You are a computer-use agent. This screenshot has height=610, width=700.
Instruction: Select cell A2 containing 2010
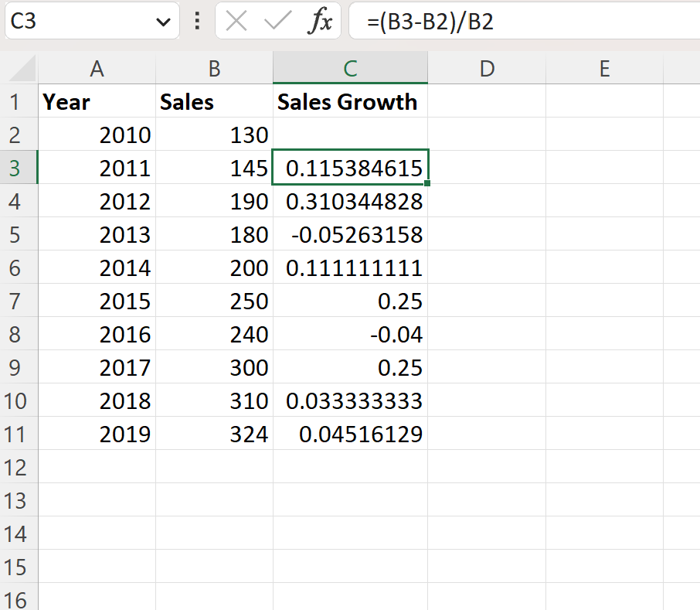tap(97, 135)
